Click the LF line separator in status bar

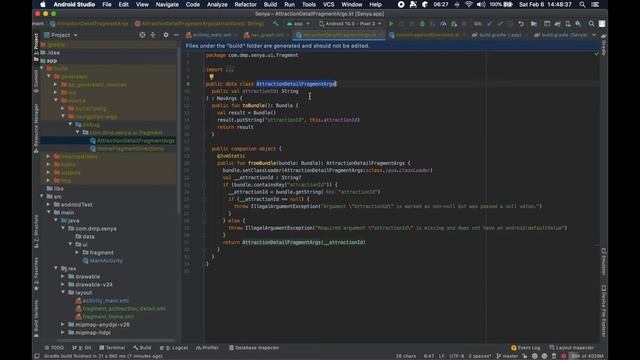[441, 356]
